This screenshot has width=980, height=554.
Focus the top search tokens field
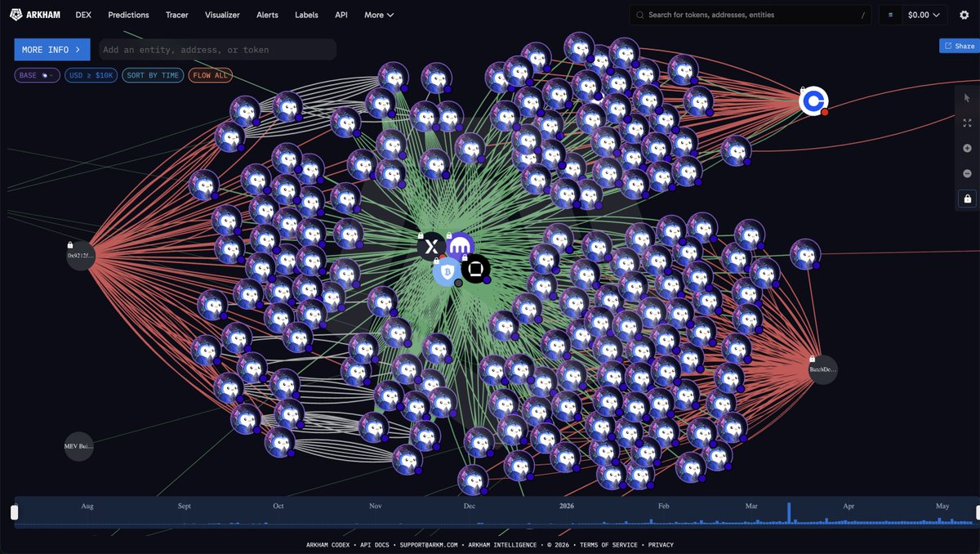pyautogui.click(x=751, y=15)
